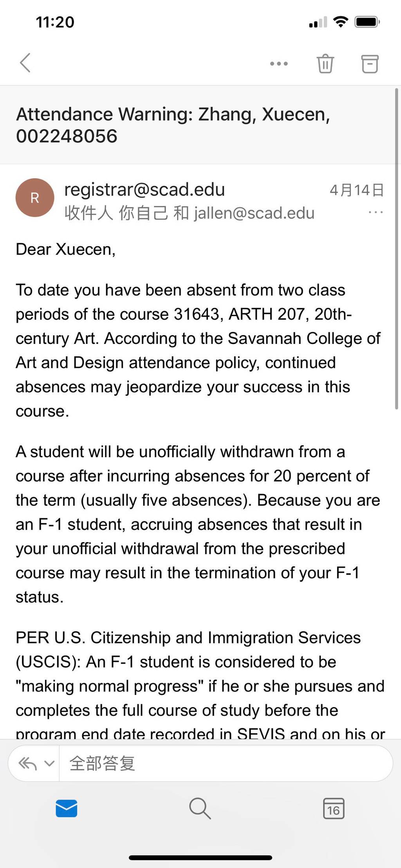This screenshot has height=868, width=401.
Task: Tap the 全部答复 reply input field
Action: click(226, 763)
